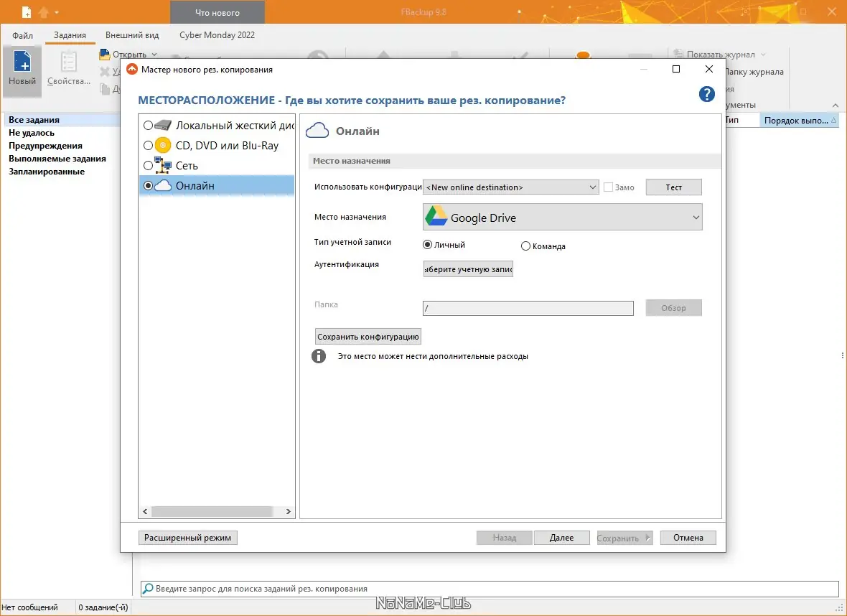The image size is (847, 616).
Task: Click the Порядок выпо... column header
Action: 799,121
